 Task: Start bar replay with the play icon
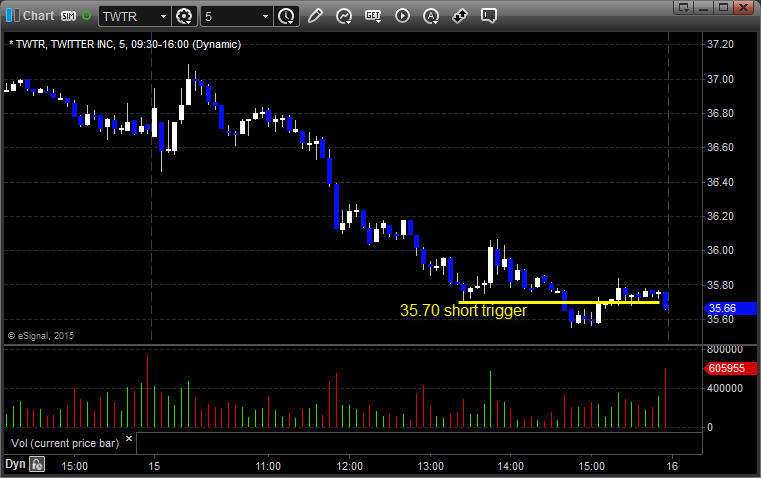[402, 16]
